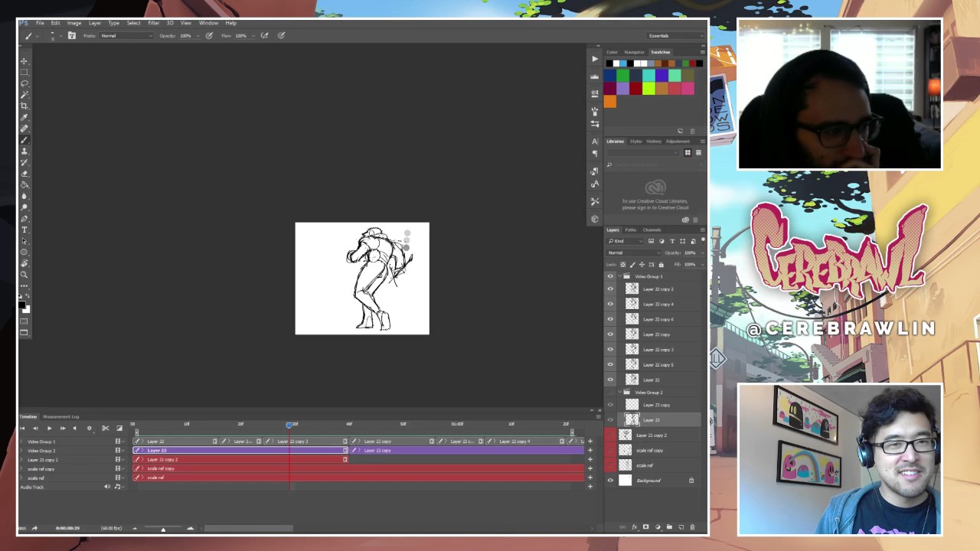
Task: Add media to Video Group 1 track
Action: [x=590, y=442]
